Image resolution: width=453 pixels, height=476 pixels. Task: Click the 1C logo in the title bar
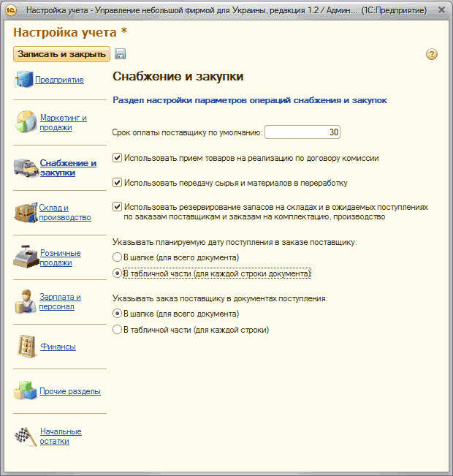click(x=11, y=10)
